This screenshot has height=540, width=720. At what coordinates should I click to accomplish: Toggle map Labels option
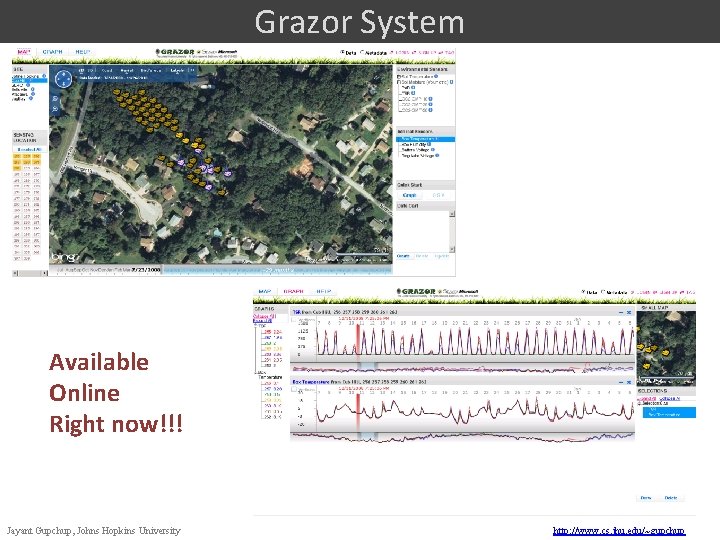point(177,70)
